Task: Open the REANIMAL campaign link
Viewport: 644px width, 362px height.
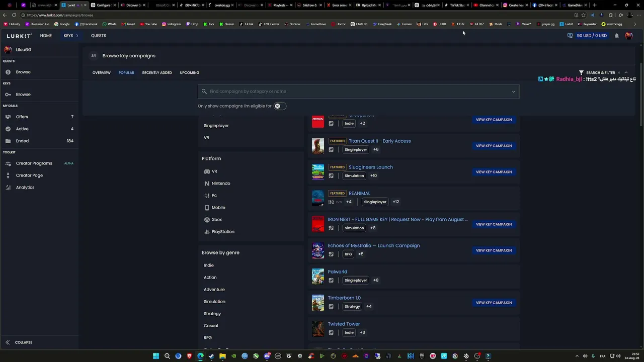Action: tap(359, 193)
